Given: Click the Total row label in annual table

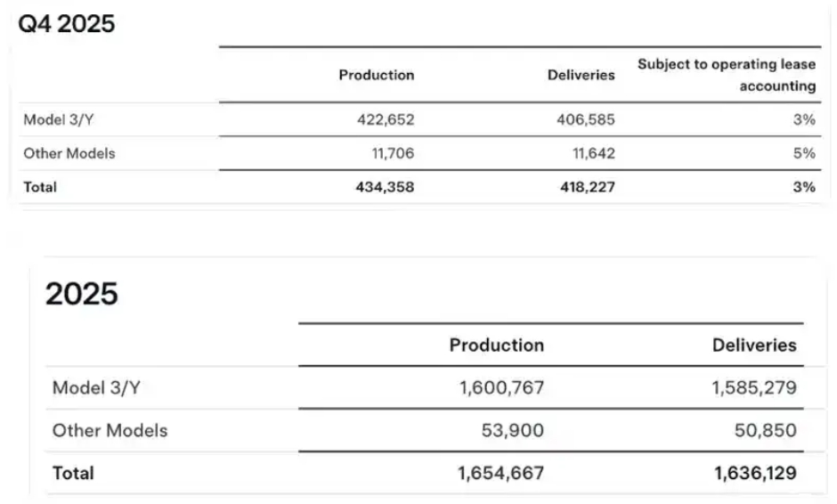Looking at the screenshot, I should click(x=73, y=474).
